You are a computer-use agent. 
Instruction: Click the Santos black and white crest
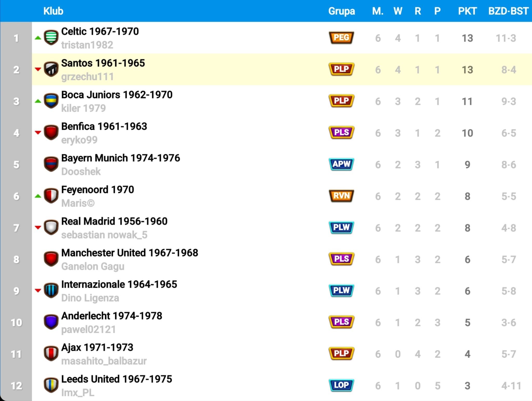point(51,69)
